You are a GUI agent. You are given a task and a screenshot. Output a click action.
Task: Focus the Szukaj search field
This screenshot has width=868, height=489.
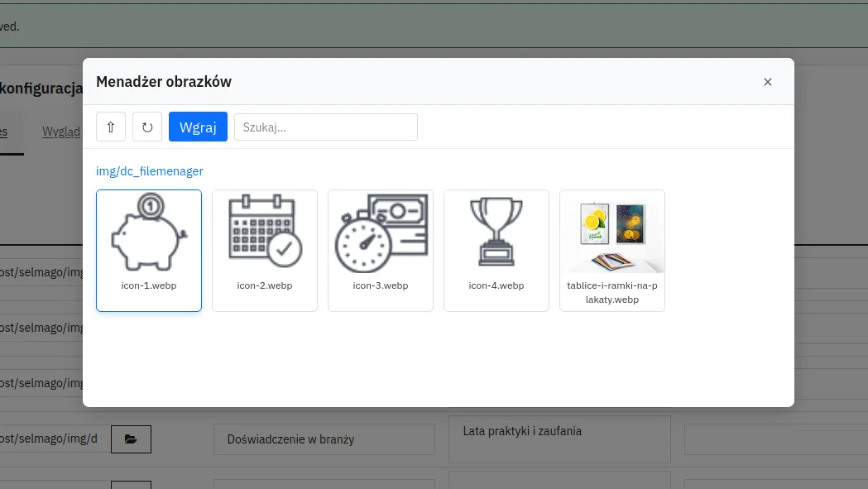(325, 127)
